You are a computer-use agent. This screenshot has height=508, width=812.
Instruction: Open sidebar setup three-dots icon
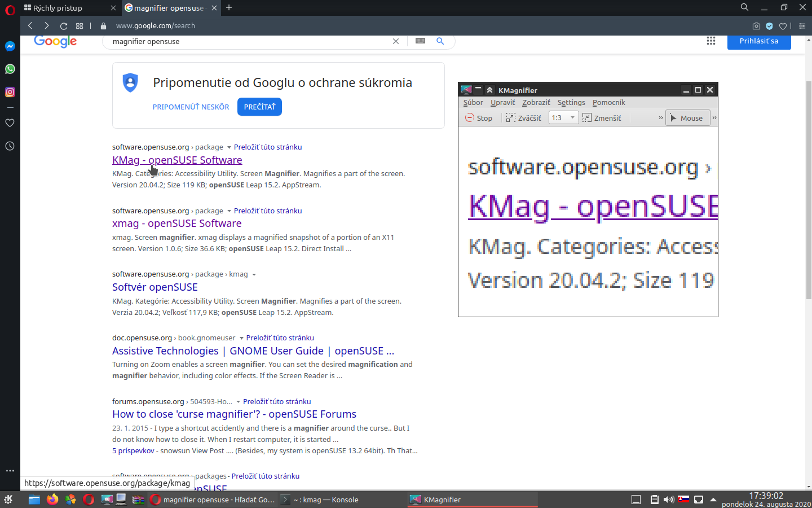click(x=10, y=470)
